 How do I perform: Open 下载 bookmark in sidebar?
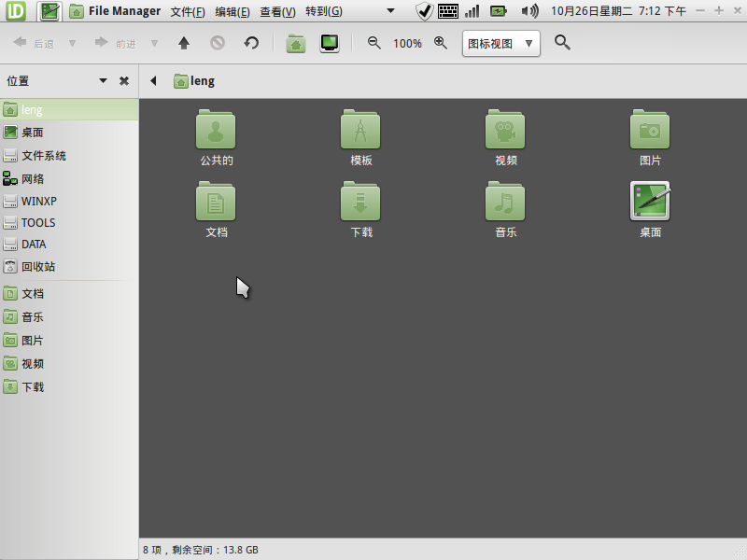tap(69, 386)
